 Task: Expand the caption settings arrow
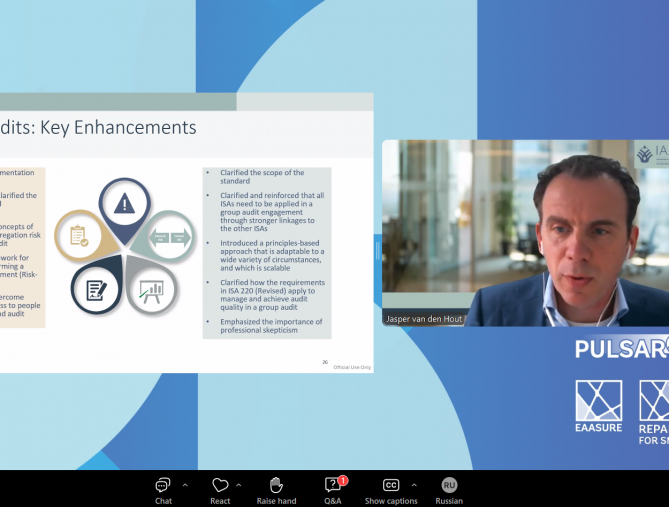pos(414,485)
